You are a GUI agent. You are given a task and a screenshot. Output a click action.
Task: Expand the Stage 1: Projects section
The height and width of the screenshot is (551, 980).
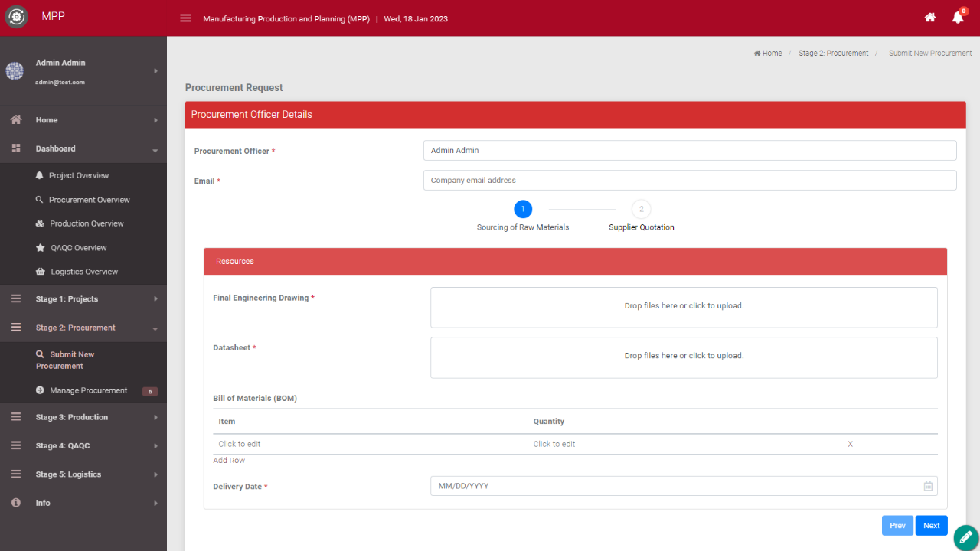(x=83, y=298)
